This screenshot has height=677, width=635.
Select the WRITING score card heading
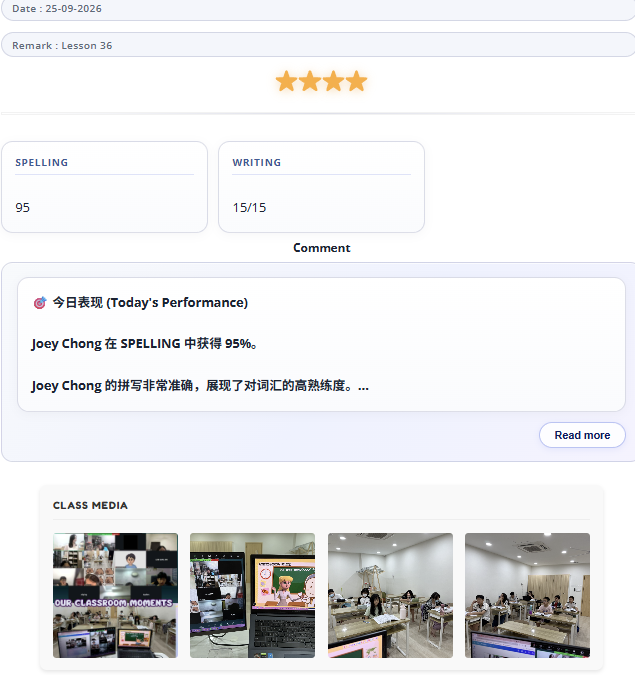[x=256, y=163]
